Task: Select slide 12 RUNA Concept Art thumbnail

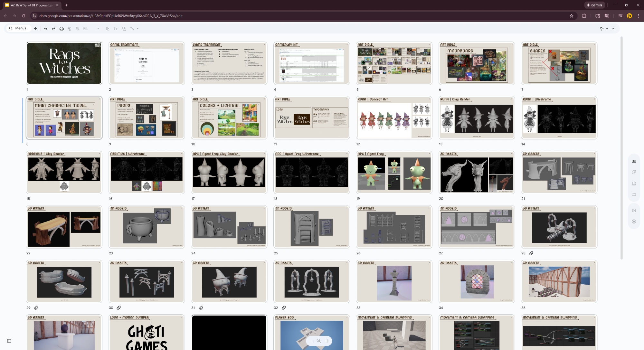Action: coord(394,118)
